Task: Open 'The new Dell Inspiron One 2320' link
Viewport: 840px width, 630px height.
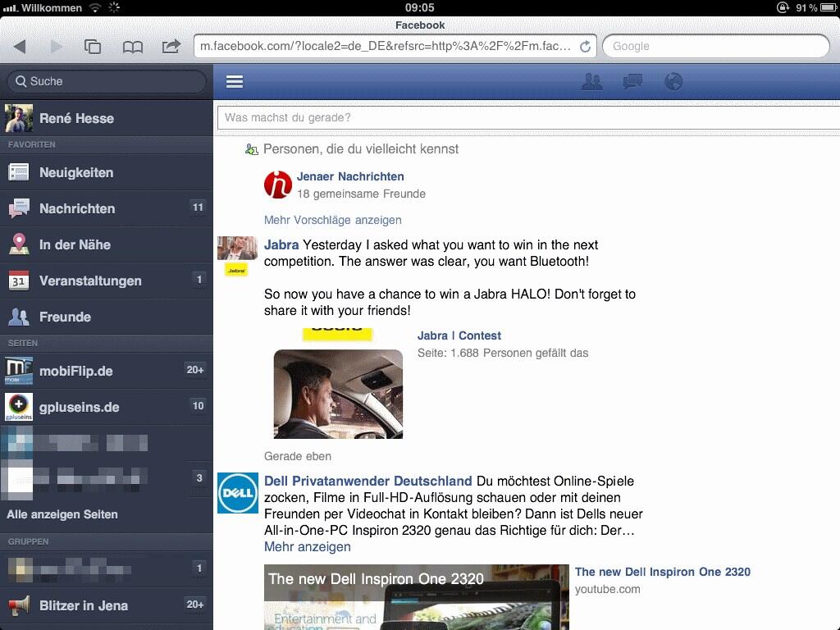Action: pyautogui.click(x=663, y=572)
